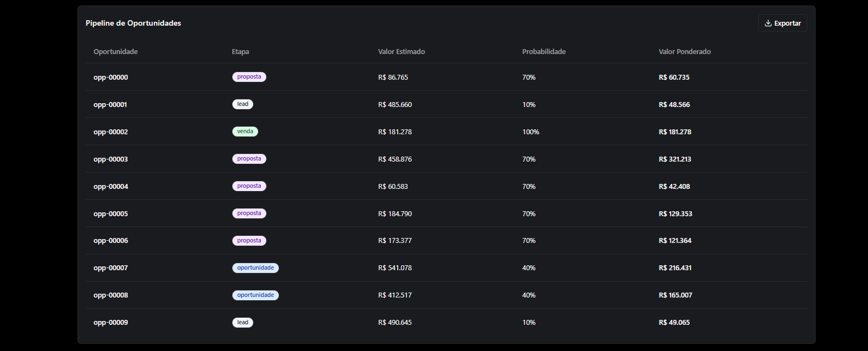The image size is (868, 351).
Task: Click the Pipeline de Oportunidades title
Action: click(x=133, y=23)
